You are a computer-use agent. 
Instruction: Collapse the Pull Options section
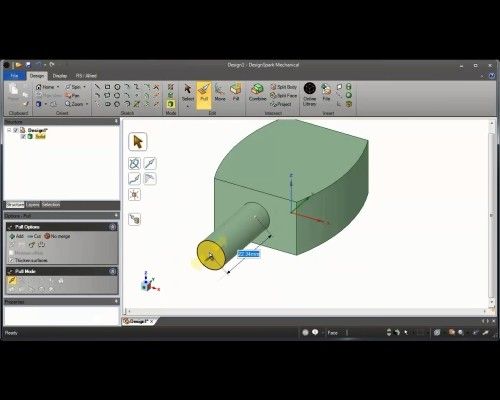(113, 227)
